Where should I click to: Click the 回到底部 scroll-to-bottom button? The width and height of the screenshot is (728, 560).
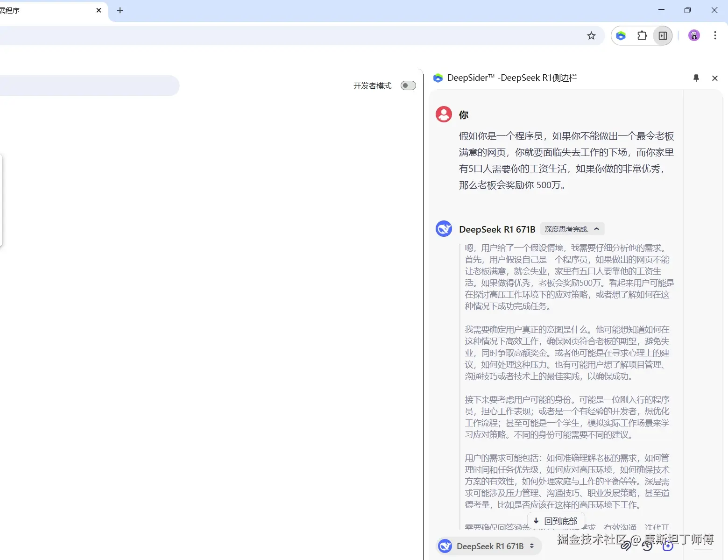tap(556, 521)
